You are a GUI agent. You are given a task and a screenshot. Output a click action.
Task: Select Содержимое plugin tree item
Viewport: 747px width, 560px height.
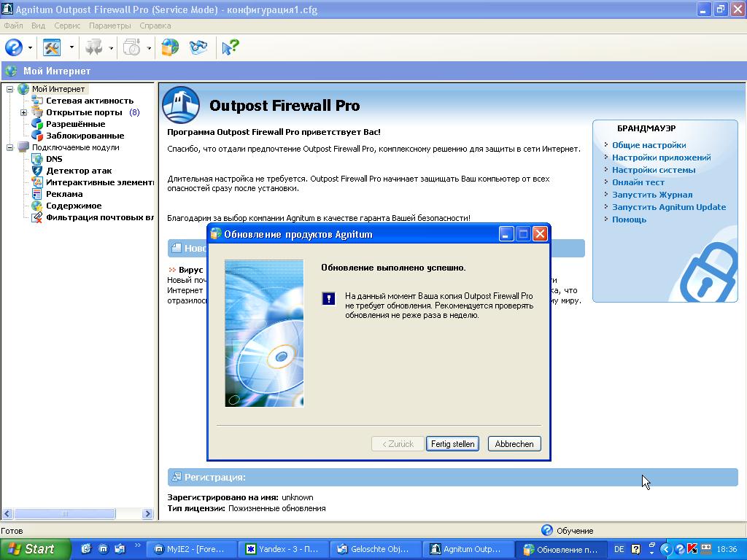(x=74, y=206)
